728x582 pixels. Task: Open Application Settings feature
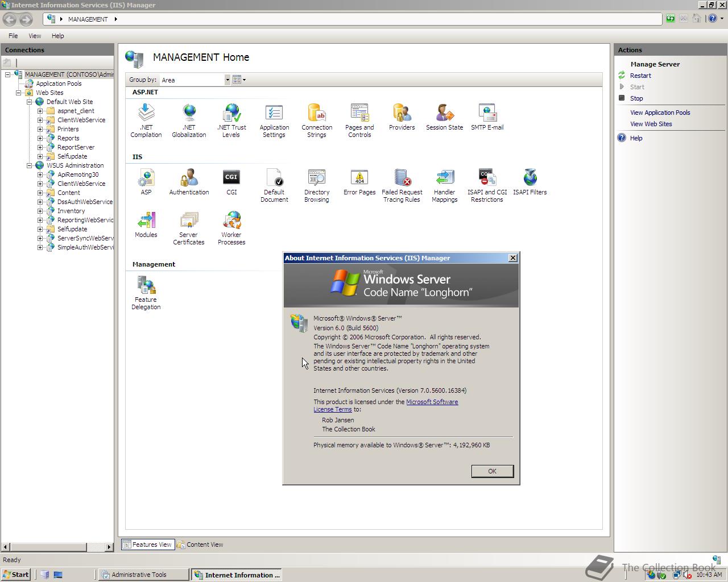[x=274, y=120]
